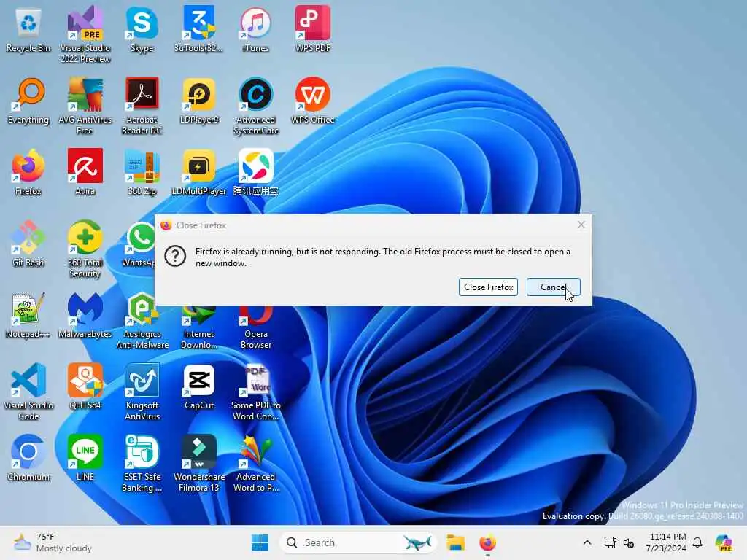This screenshot has width=747, height=560.
Task: Select the Skype desktop shortcut
Action: 142,31
